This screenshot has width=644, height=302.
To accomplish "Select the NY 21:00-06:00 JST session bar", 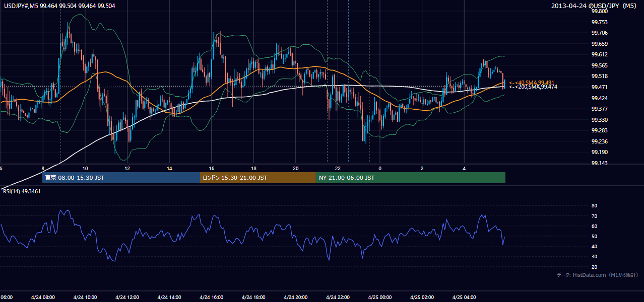I will click(411, 178).
